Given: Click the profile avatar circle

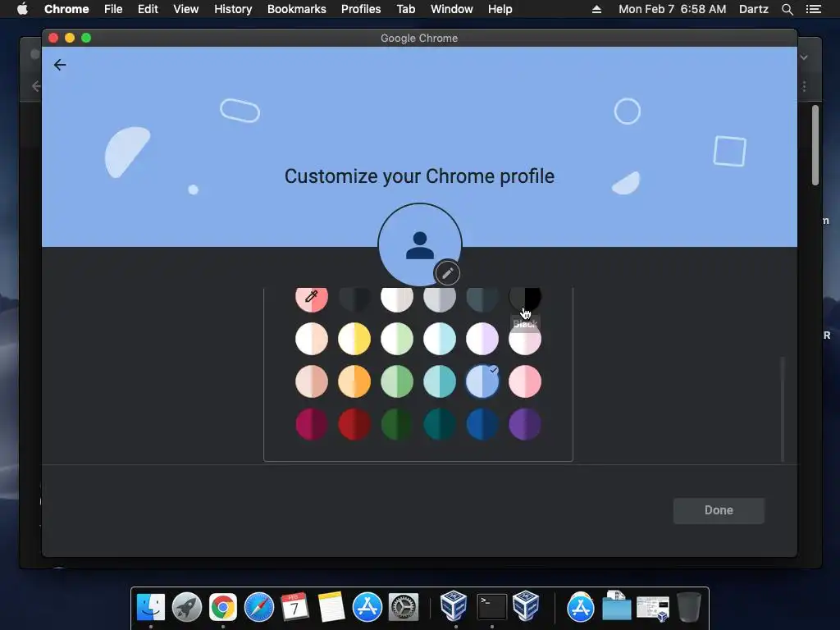Looking at the screenshot, I should 420,244.
